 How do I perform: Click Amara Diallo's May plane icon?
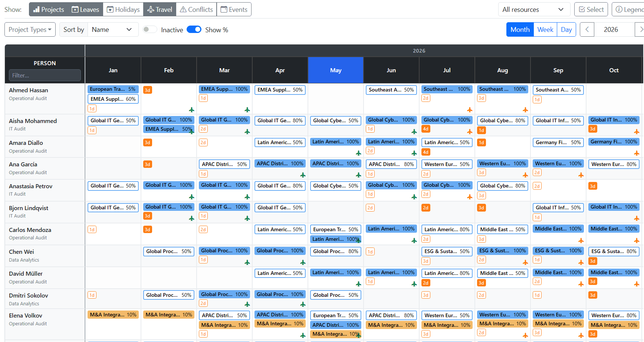tap(358, 153)
